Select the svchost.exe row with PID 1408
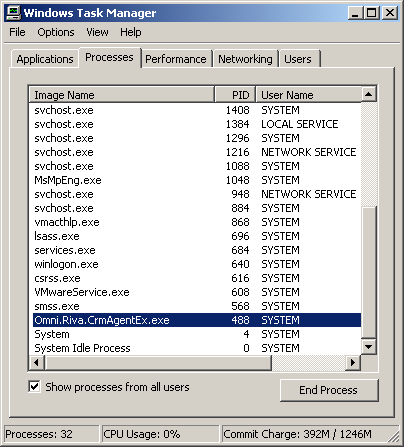The image size is (404, 447). click(197, 110)
